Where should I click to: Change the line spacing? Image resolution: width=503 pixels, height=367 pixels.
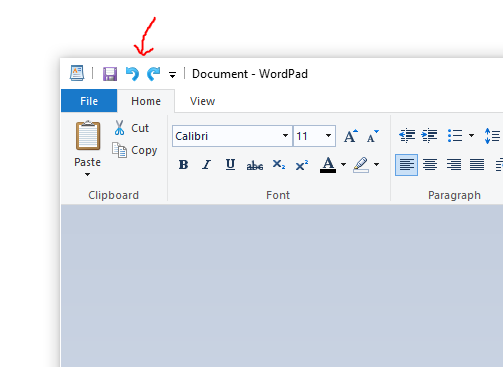492,136
